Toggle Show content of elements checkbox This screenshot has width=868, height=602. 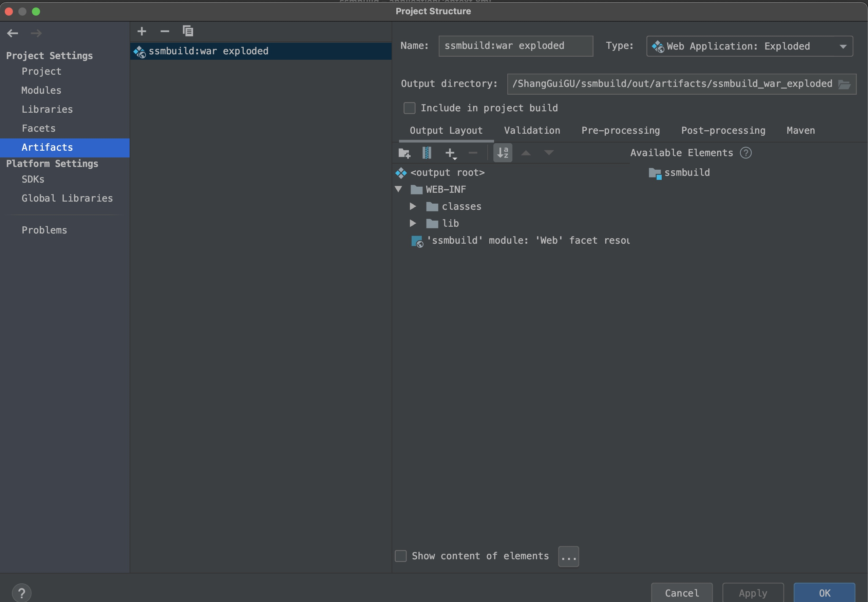(x=400, y=556)
